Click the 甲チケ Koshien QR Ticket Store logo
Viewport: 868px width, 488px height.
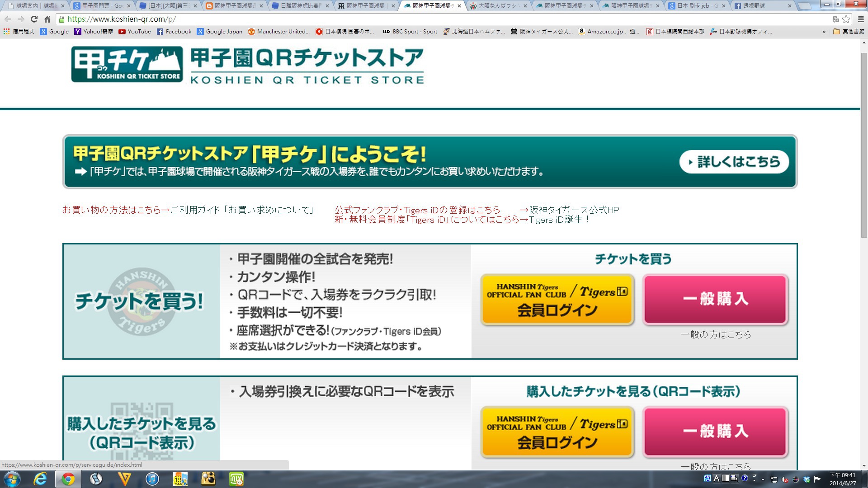pyautogui.click(x=127, y=64)
